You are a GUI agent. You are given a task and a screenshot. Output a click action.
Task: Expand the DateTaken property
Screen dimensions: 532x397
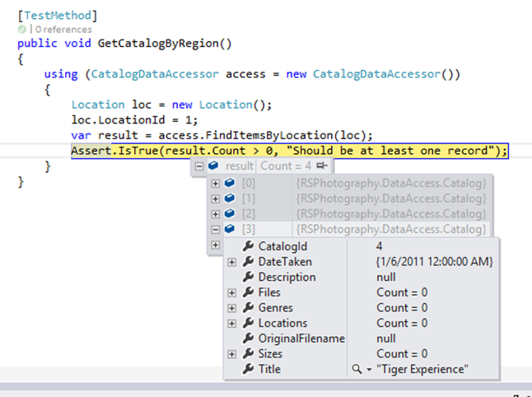coord(232,262)
